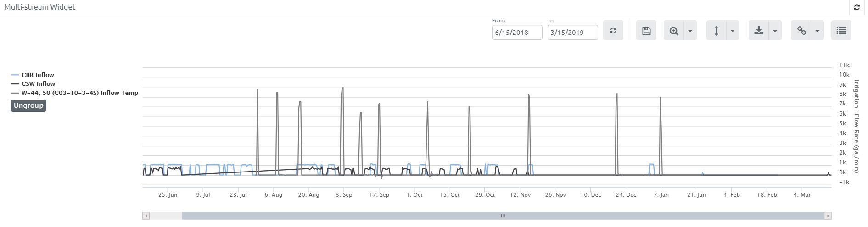The image size is (868, 227).
Task: Click the chart scrollbar left arrow
Action: (146, 216)
